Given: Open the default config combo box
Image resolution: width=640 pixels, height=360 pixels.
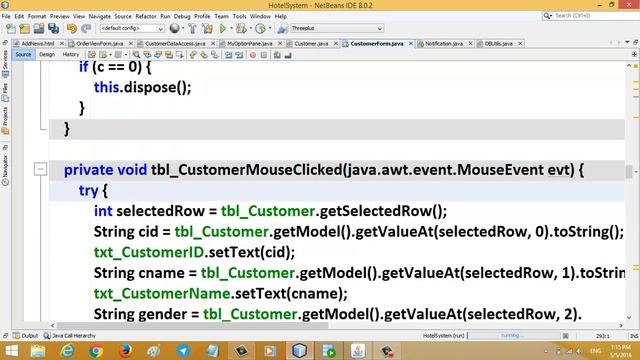Looking at the screenshot, I should (131, 28).
